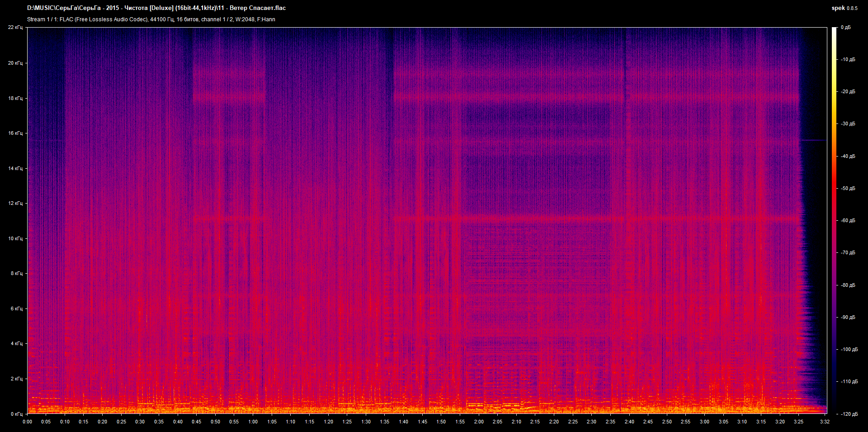The height and width of the screenshot is (432, 868).
Task: Click the FLAC stream info line
Action: click(x=151, y=19)
